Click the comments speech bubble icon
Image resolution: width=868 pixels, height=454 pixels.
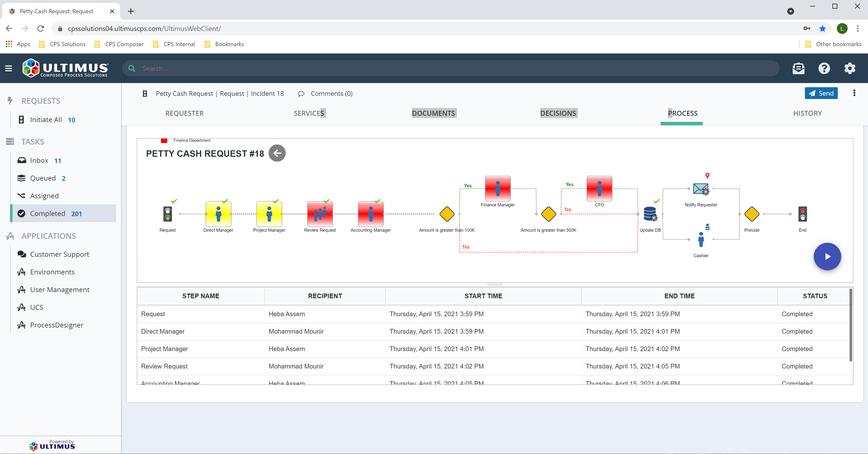[x=301, y=94]
